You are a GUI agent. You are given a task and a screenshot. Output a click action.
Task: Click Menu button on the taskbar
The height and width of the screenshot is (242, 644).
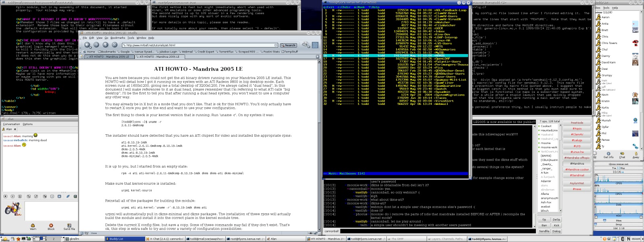pyautogui.click(x=5, y=240)
